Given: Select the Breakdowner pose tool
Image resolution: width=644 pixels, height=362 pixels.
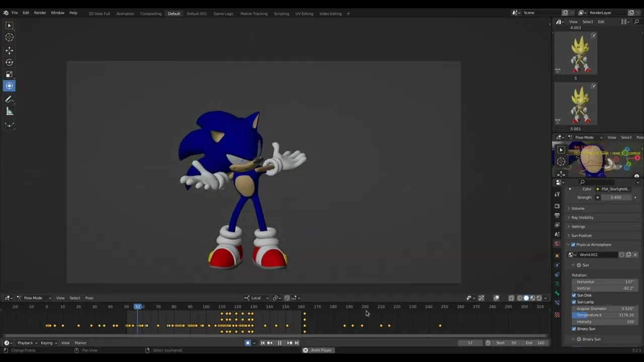Looking at the screenshot, I should tap(9, 125).
